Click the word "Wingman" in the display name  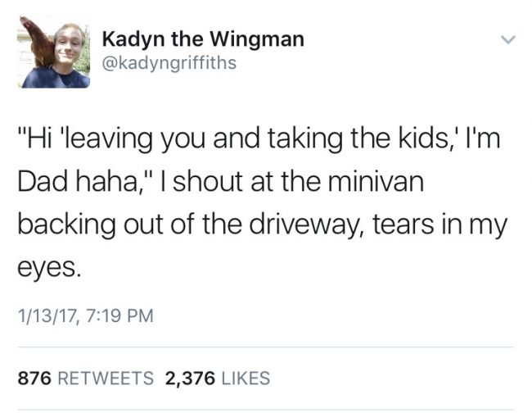(257, 39)
